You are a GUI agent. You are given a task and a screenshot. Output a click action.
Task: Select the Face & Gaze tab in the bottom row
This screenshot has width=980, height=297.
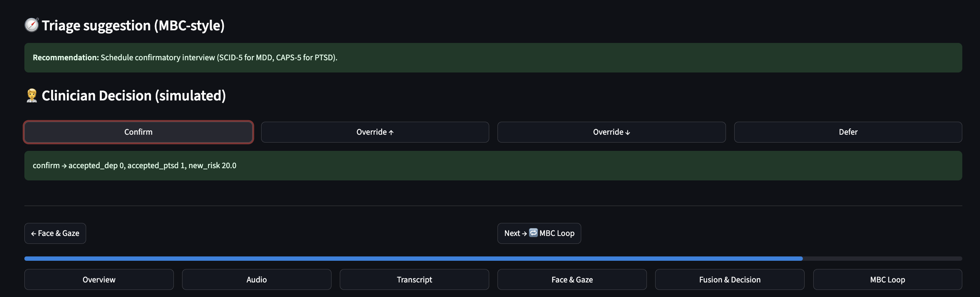tap(572, 280)
